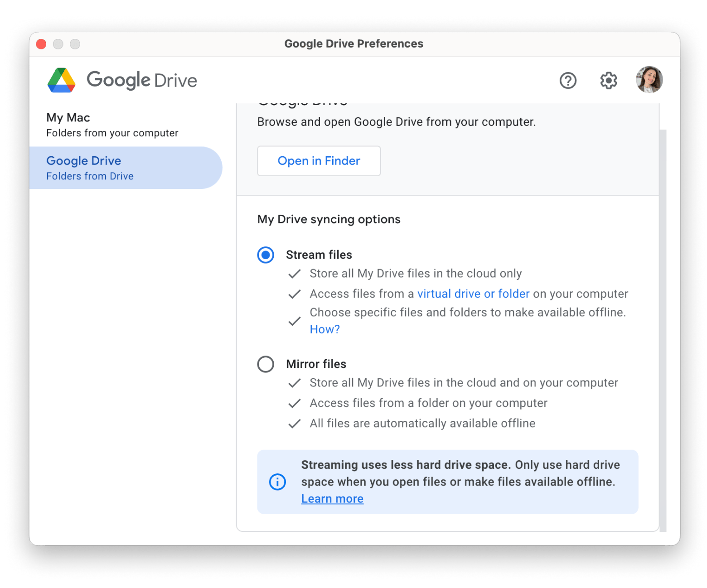Viewport: 707px width, 588px height.
Task: Click the checkmark beside "All files are automatically available offline"
Action: click(x=295, y=424)
